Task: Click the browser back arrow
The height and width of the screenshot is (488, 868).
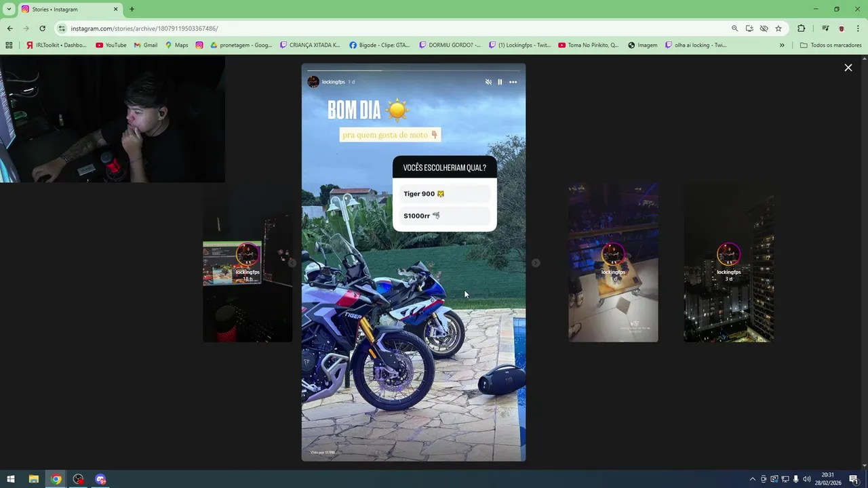Action: (x=9, y=28)
